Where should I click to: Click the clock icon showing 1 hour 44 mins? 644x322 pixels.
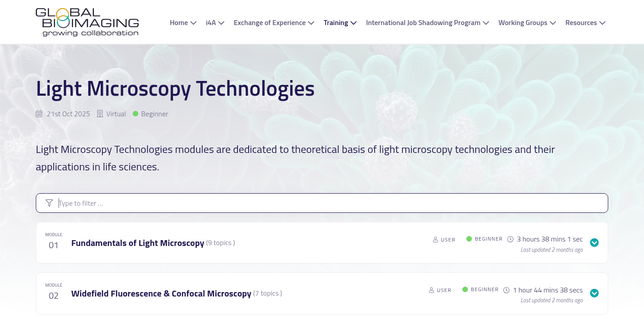[506, 289]
